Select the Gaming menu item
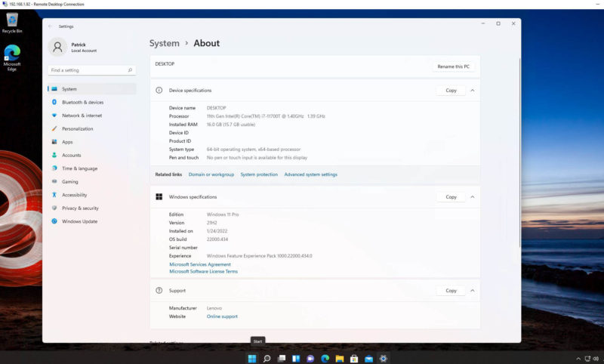The height and width of the screenshot is (364, 604). [69, 181]
